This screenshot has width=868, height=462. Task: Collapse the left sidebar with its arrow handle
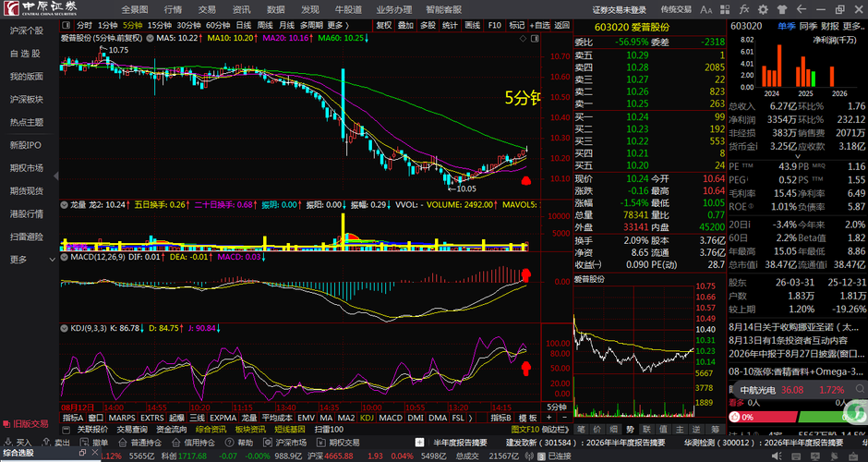pos(56,176)
